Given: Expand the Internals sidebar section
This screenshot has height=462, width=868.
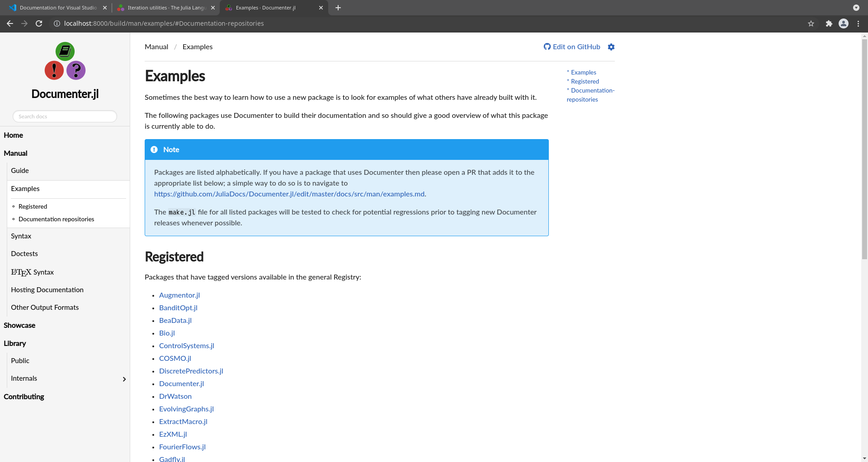Looking at the screenshot, I should point(124,379).
